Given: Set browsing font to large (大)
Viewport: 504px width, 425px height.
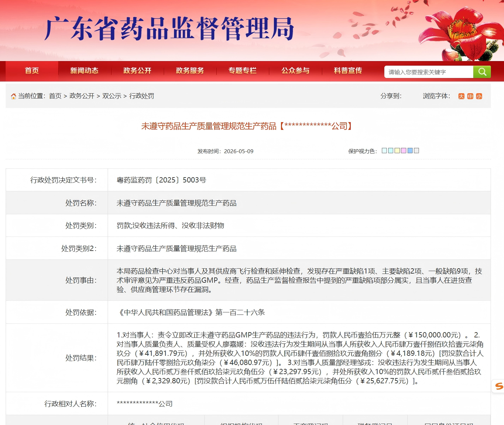Looking at the screenshot, I should [x=461, y=96].
